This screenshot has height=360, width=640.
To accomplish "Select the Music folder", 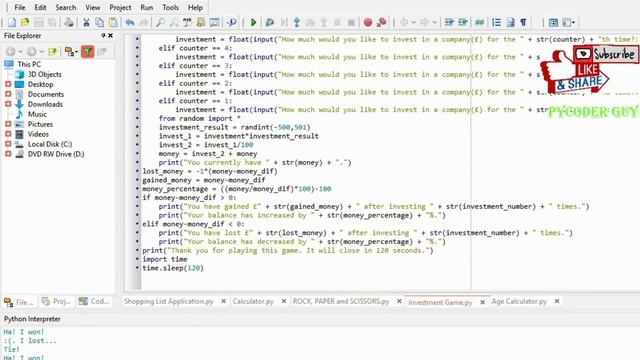I will tap(37, 114).
